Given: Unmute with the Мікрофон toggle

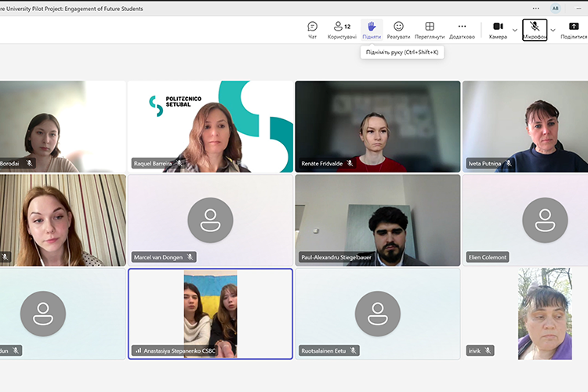Looking at the screenshot, I should click(535, 30).
